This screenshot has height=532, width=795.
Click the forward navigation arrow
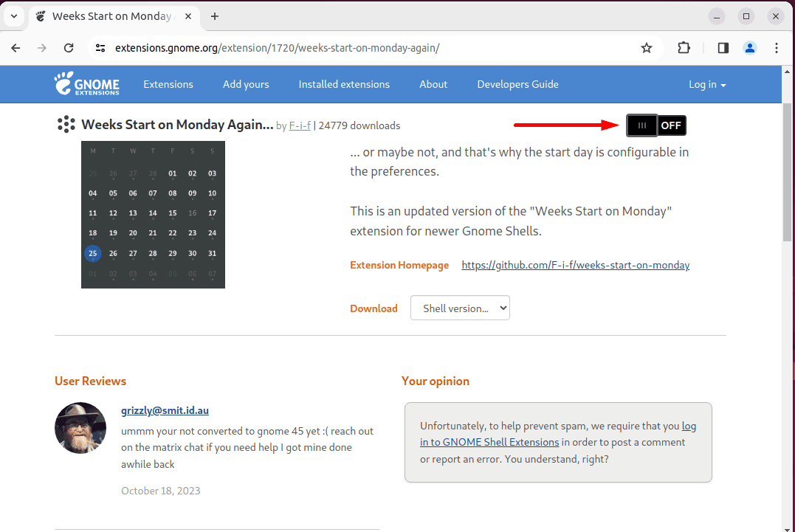[x=42, y=48]
